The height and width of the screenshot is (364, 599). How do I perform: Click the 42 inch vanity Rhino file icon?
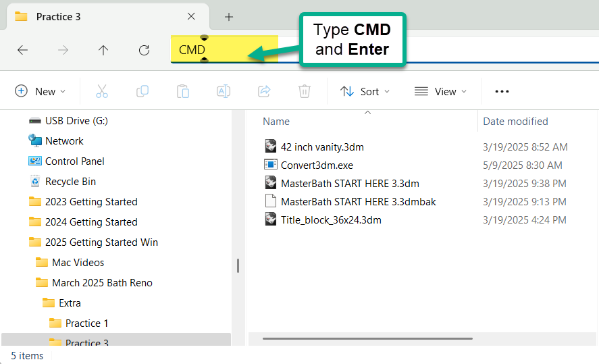click(x=271, y=146)
